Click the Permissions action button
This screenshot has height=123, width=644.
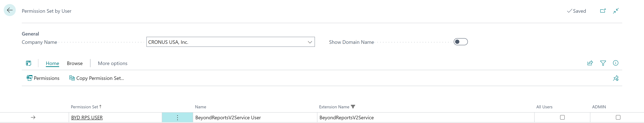pos(43,78)
